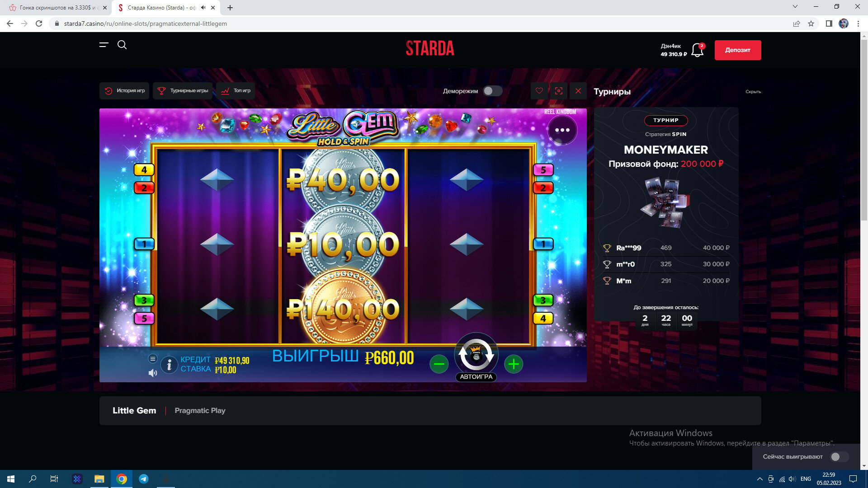Screen dimensions: 868x488
Task: Open the Starda hamburger menu
Action: pyautogui.click(x=104, y=45)
